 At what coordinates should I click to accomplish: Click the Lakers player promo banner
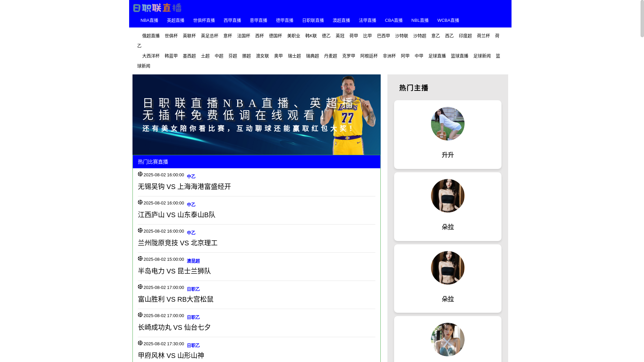257,115
